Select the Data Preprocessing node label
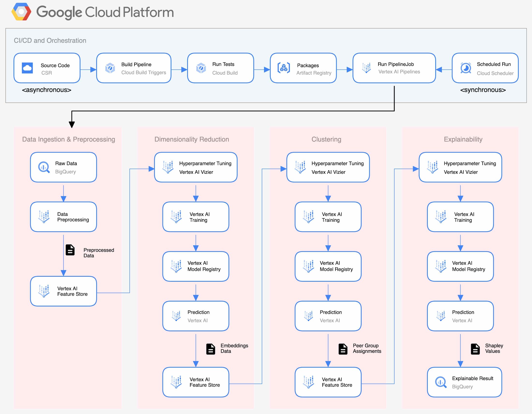The height and width of the screenshot is (414, 532). pos(73,217)
